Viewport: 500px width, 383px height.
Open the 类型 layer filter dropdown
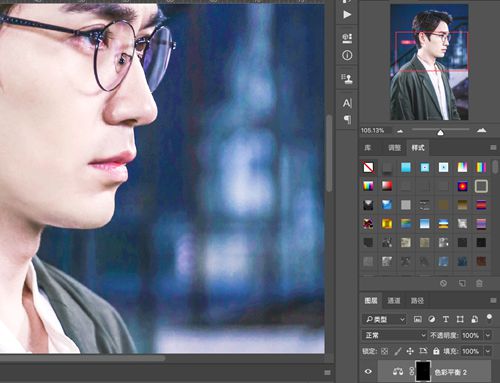tap(384, 319)
